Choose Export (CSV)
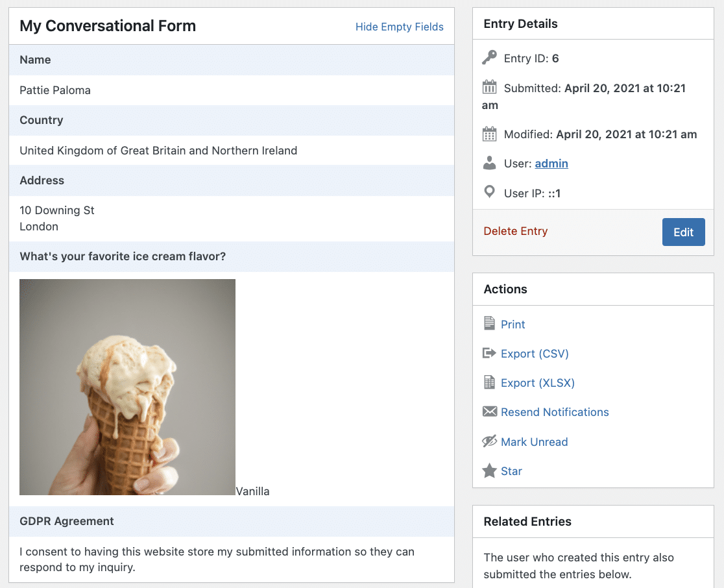Viewport: 724px width, 588px height. click(x=535, y=354)
